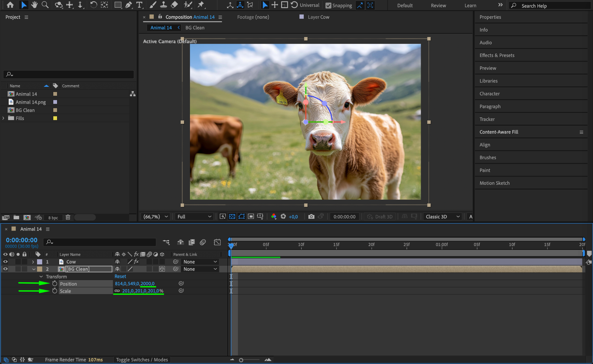Screen dimensions: 593x364
Task: Switch to the BG Clean composition tab
Action: click(195, 28)
